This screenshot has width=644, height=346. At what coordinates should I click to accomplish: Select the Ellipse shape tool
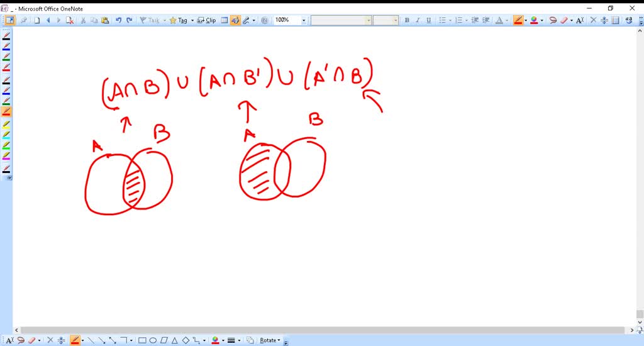coord(153,340)
